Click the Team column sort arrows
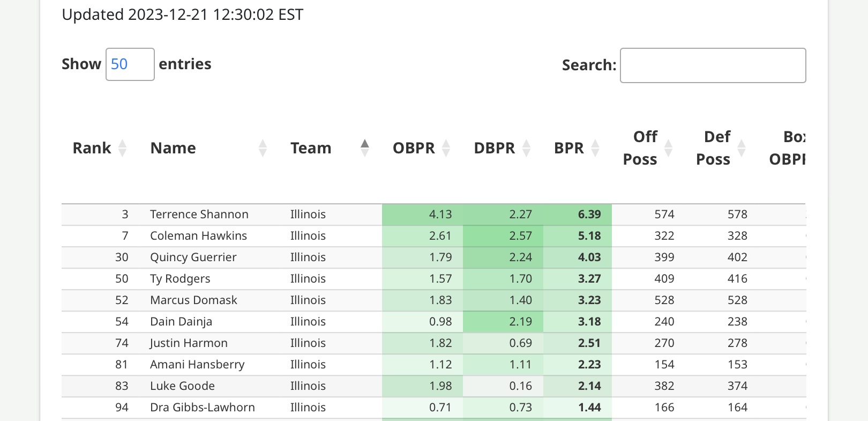868x421 pixels. (x=365, y=148)
